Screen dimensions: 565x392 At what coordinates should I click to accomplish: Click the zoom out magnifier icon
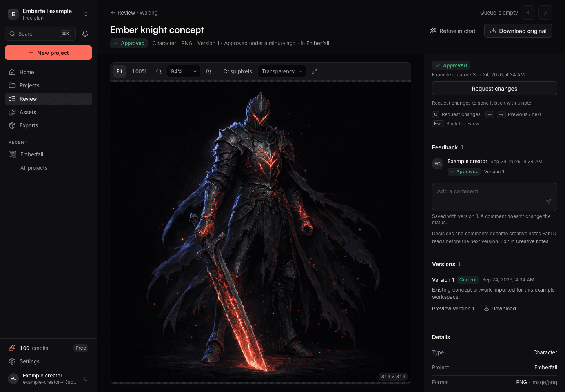(x=159, y=71)
